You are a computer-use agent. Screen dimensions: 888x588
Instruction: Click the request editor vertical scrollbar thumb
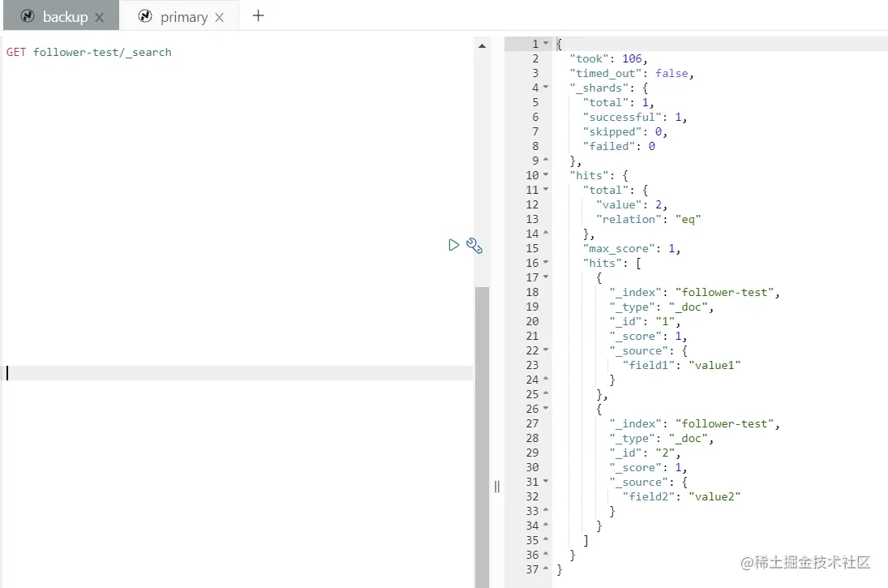click(482, 437)
